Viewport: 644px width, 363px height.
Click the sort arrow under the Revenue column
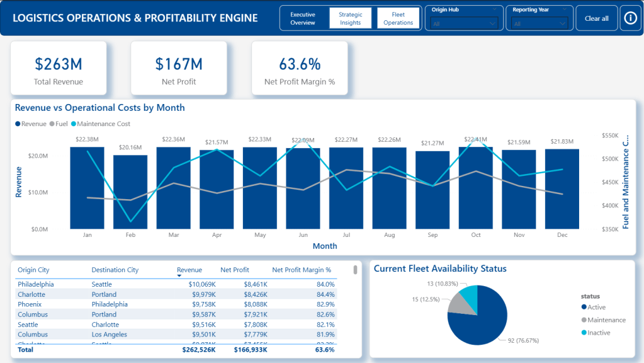179,276
